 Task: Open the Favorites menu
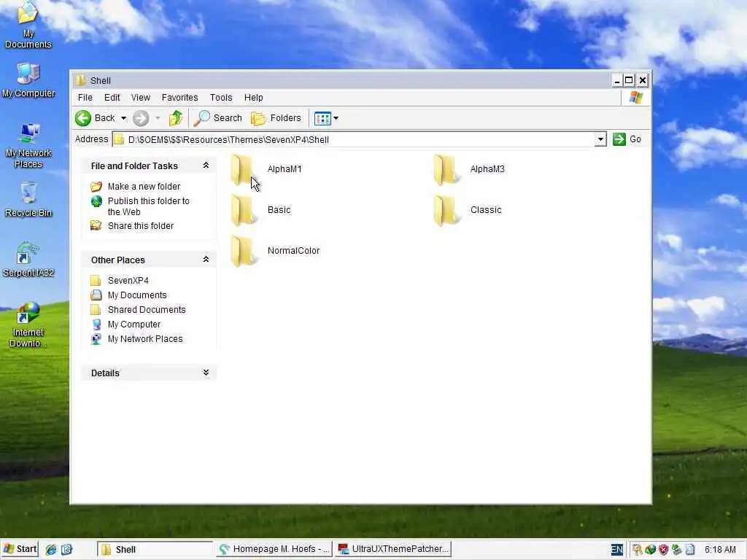pos(179,98)
